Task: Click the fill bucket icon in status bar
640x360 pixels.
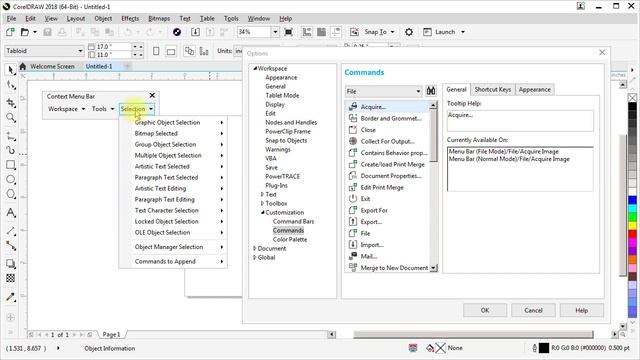Action: pos(430,348)
